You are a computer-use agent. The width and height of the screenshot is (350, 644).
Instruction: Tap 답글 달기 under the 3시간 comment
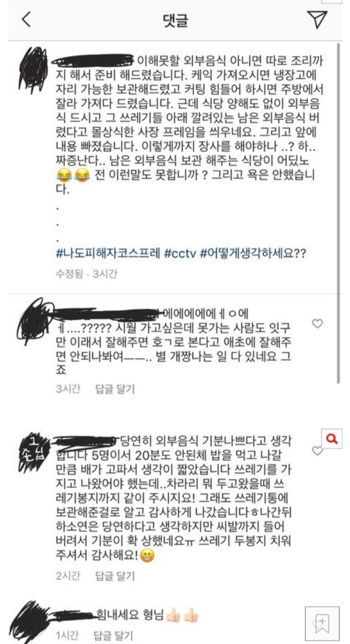click(115, 389)
